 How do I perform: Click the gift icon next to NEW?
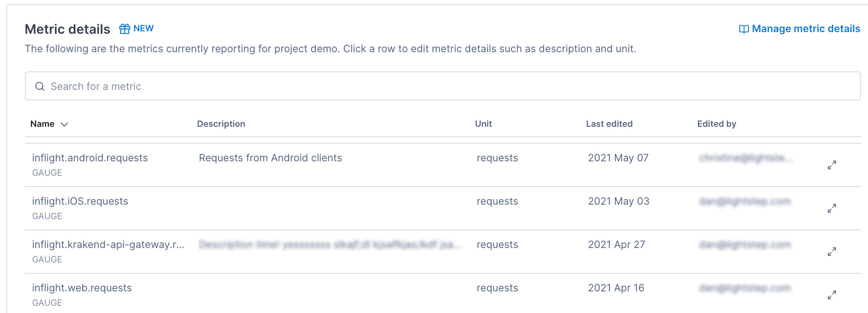click(124, 29)
